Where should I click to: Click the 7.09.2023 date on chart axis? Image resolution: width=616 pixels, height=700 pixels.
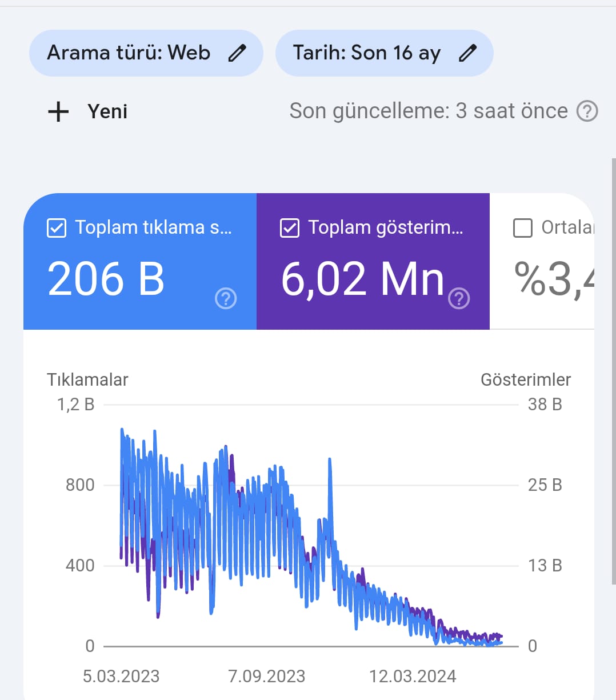point(266,677)
